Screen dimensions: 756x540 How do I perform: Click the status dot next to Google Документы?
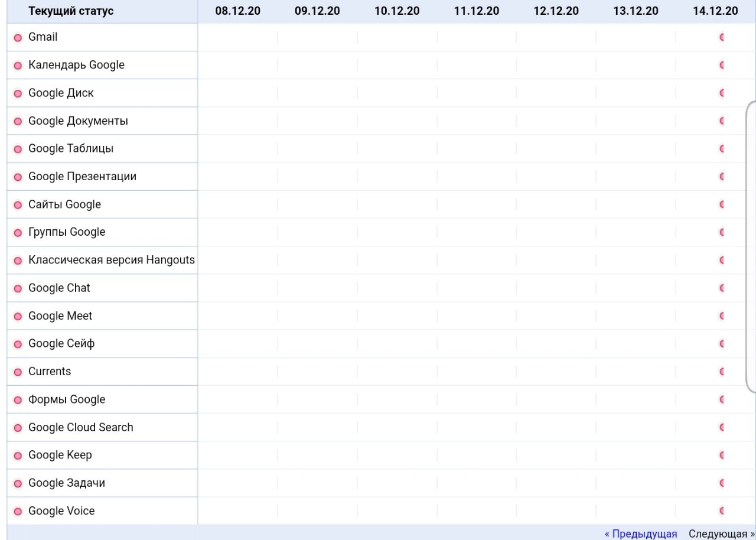pos(18,122)
